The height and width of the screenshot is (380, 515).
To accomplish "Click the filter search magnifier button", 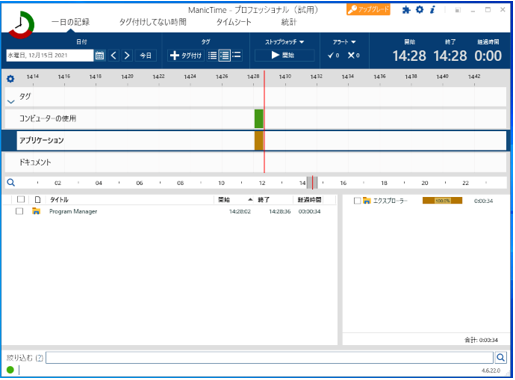I will [x=501, y=358].
